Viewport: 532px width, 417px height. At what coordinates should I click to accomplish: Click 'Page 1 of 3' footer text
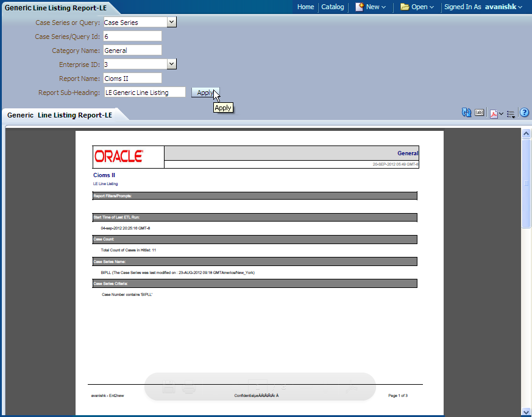click(398, 396)
